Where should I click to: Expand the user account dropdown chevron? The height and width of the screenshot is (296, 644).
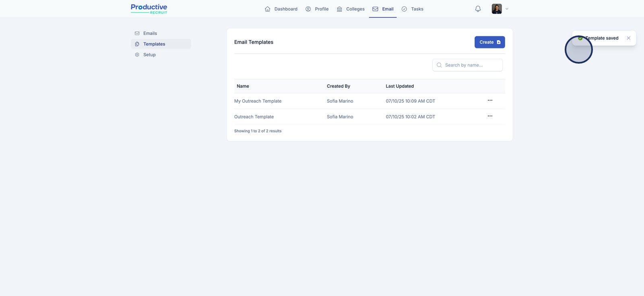point(507,9)
